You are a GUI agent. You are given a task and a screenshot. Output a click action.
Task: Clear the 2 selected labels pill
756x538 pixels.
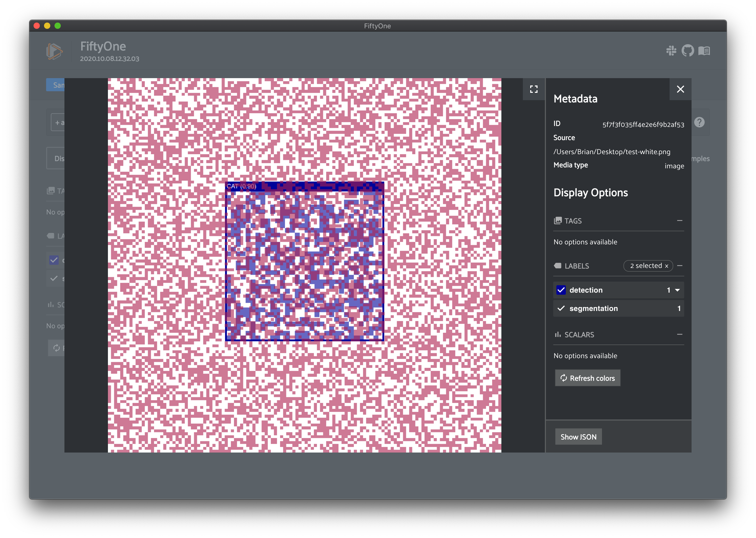[648, 266]
